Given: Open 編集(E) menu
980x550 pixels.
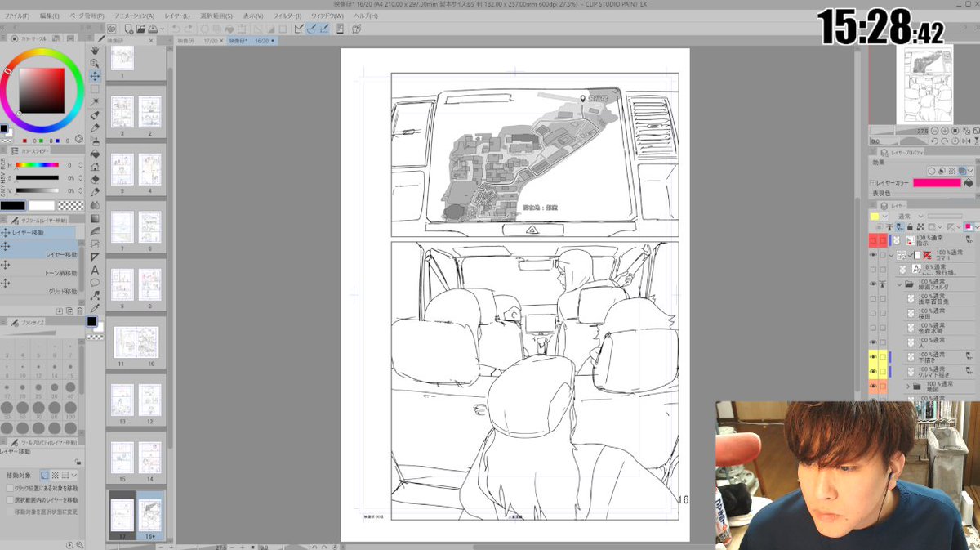Looking at the screenshot, I should click(x=49, y=16).
